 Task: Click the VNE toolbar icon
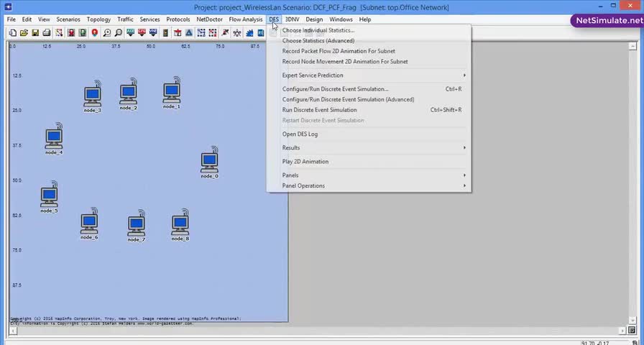pos(153,33)
